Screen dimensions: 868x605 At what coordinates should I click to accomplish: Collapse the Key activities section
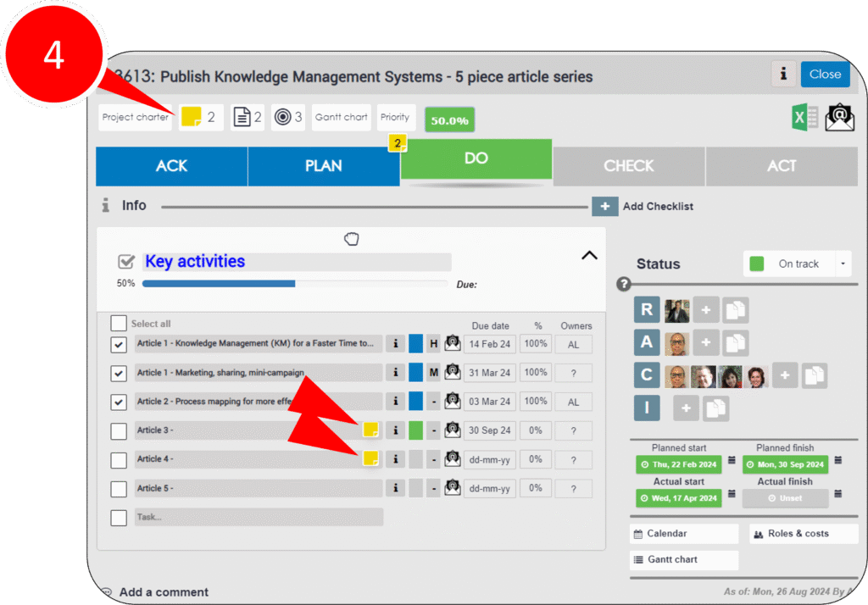589,255
